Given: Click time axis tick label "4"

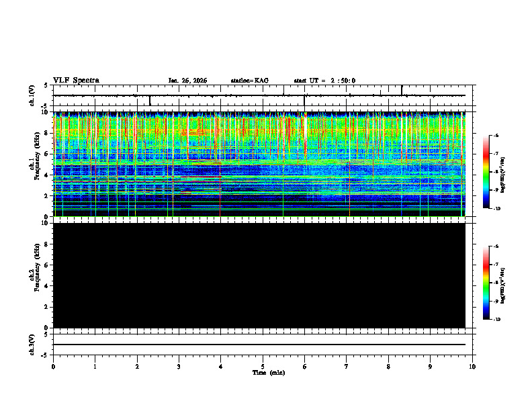Looking at the screenshot, I should click(x=221, y=367).
